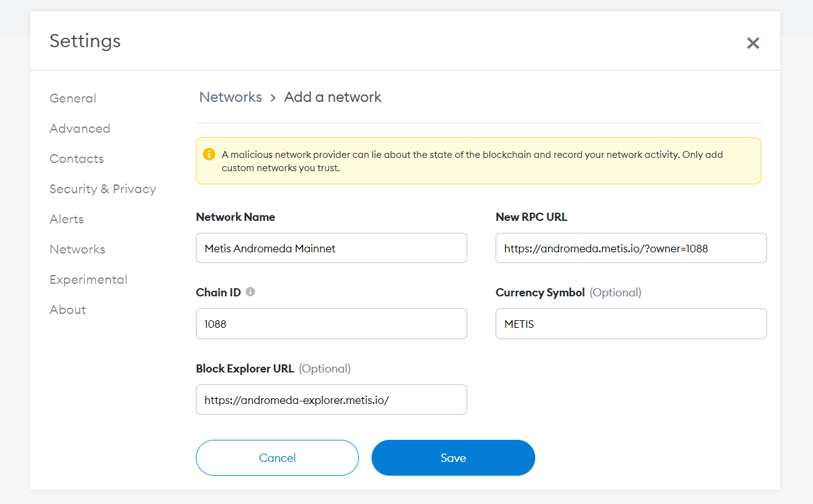Click into the Chain ID field

[331, 324]
